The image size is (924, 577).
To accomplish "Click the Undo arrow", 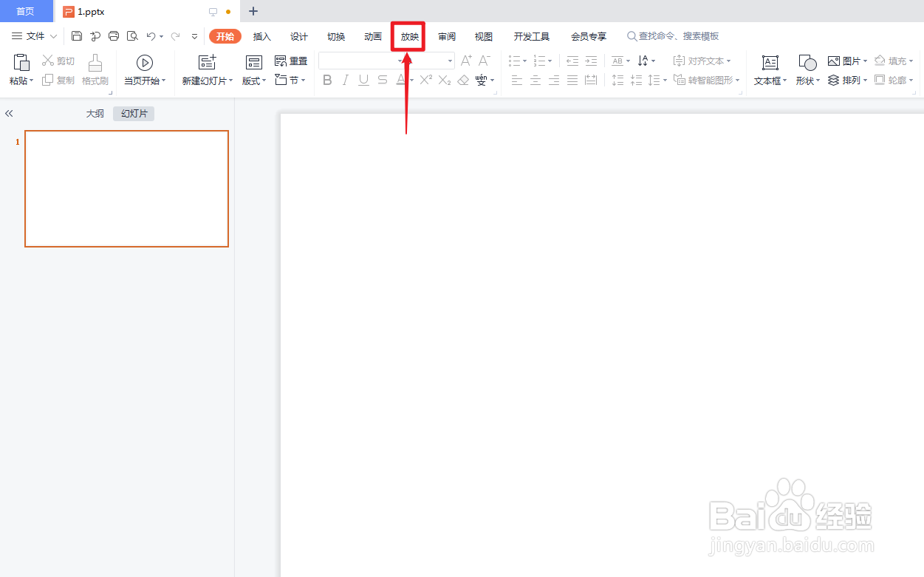I will (x=151, y=36).
